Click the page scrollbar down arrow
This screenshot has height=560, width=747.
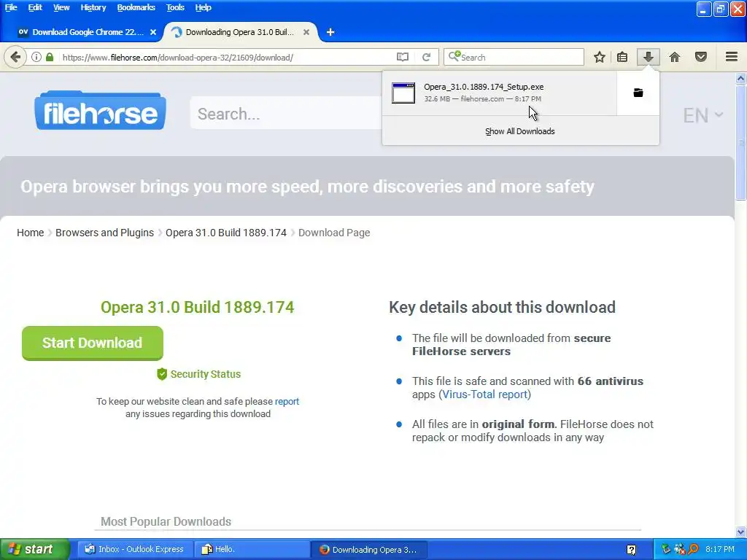click(740, 532)
